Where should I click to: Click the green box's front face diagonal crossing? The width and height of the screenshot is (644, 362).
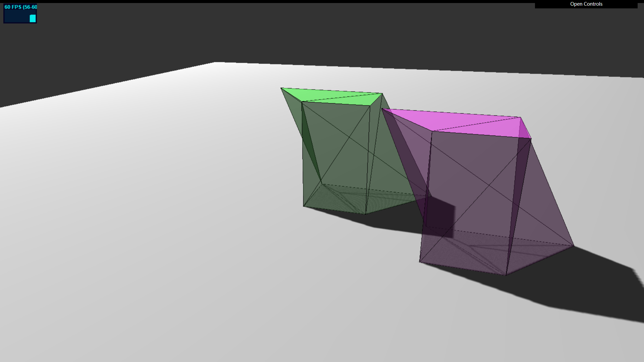point(350,137)
